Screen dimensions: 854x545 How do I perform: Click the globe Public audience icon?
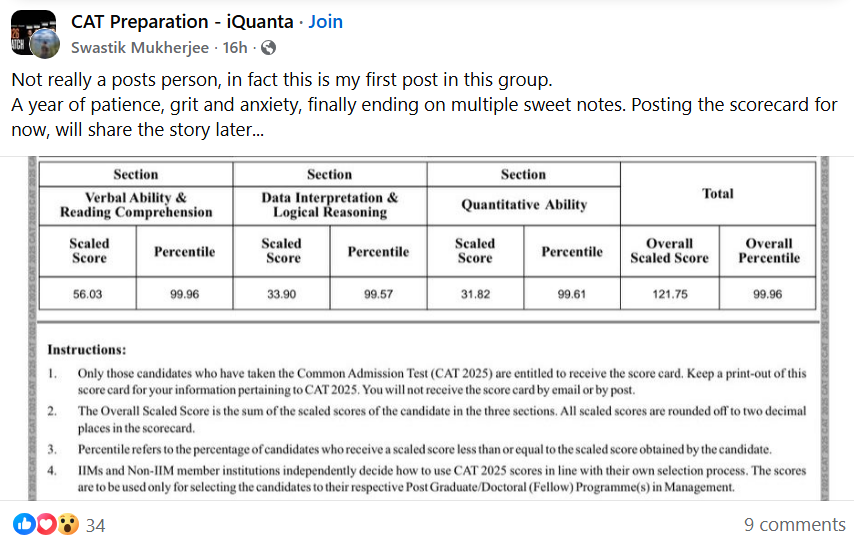click(x=270, y=48)
